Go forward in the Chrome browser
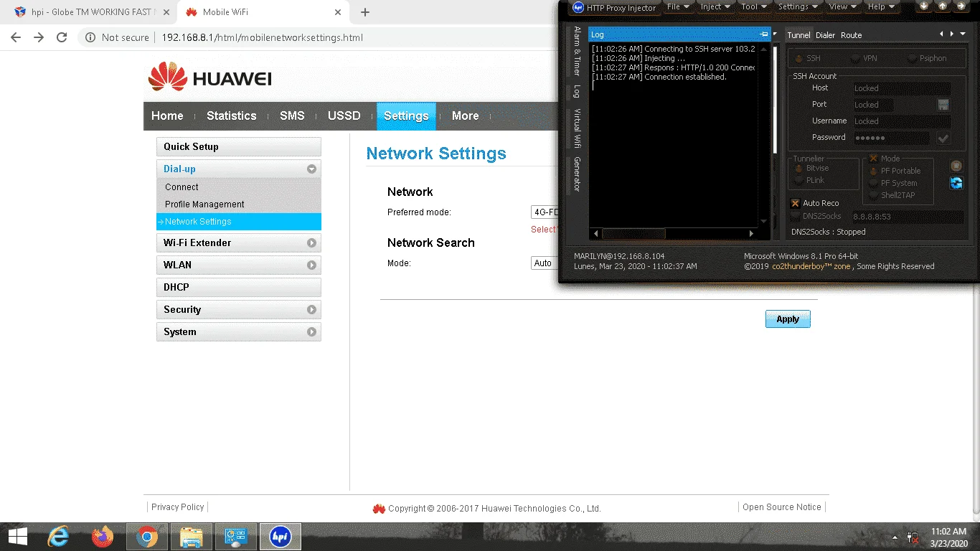Viewport: 980px width, 551px height. (x=39, y=37)
